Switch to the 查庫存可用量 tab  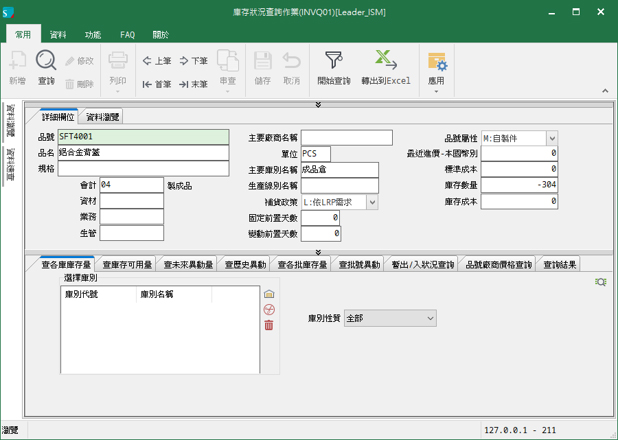(128, 265)
